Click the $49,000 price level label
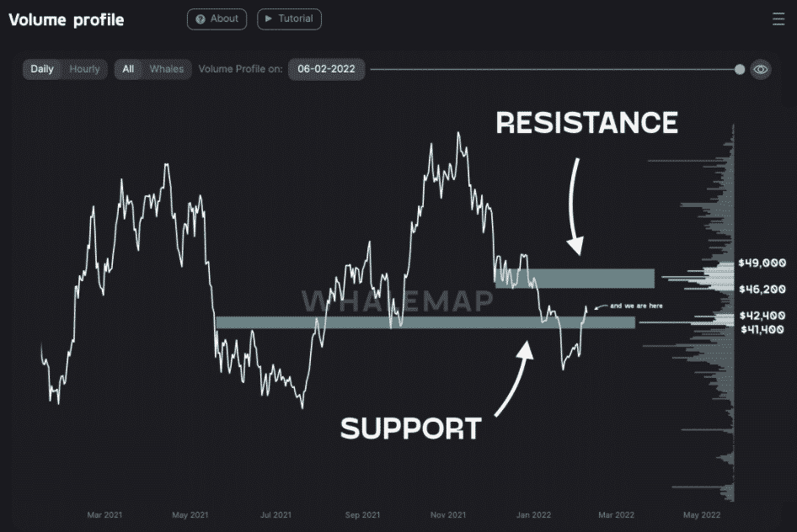Screen dimensions: 797x532 (761, 263)
